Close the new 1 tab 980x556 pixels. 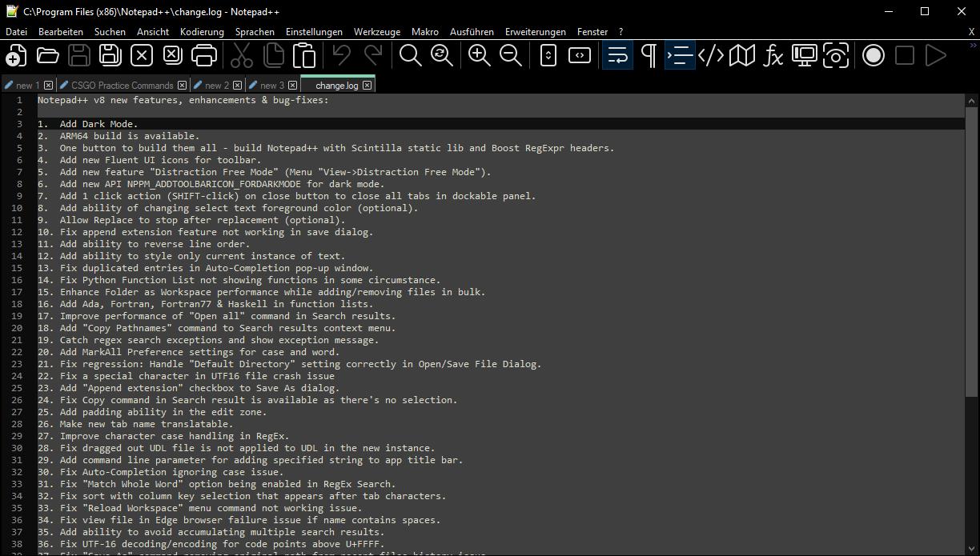tap(49, 85)
